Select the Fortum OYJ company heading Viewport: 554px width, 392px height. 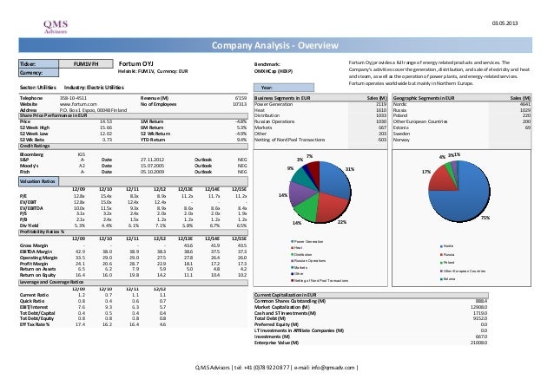click(x=136, y=64)
